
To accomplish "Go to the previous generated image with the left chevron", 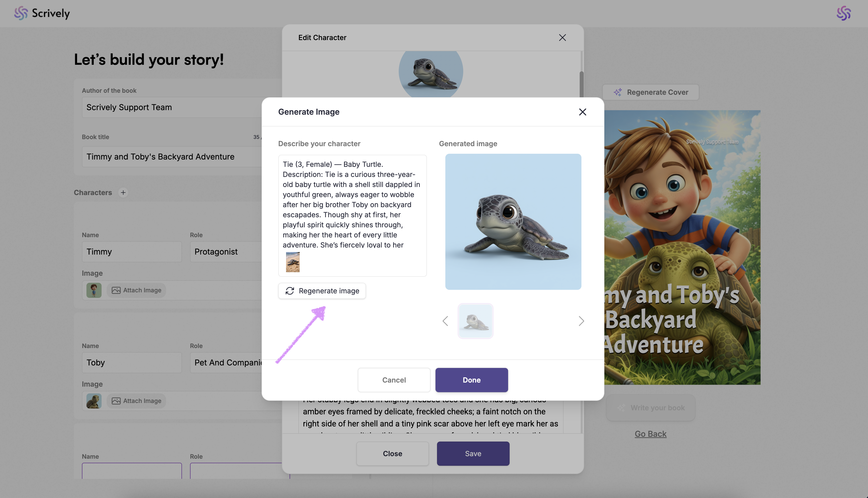I will tap(445, 321).
